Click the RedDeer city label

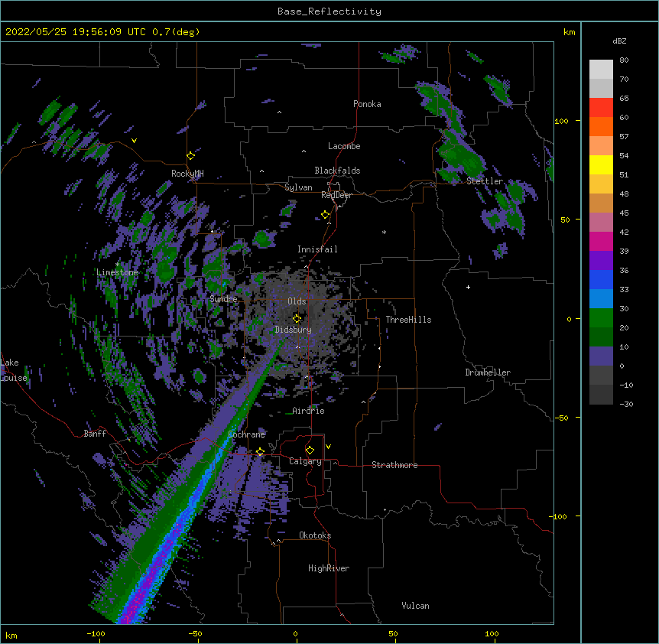[x=336, y=195]
